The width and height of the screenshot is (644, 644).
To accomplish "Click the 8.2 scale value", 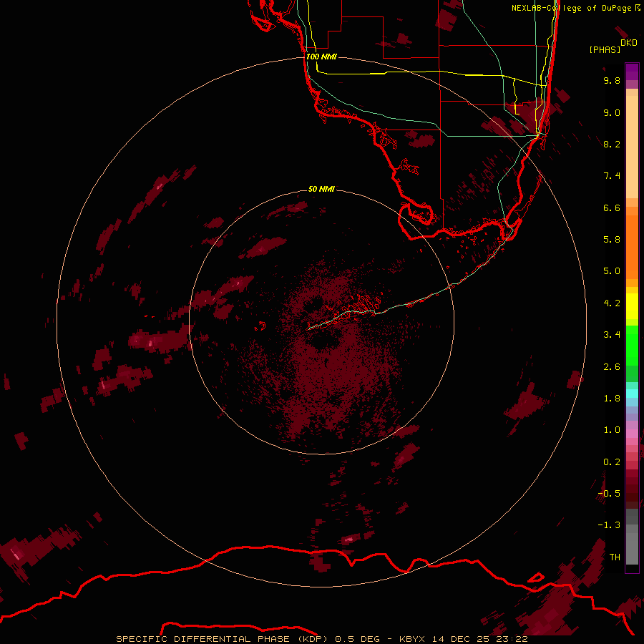I will (x=612, y=144).
